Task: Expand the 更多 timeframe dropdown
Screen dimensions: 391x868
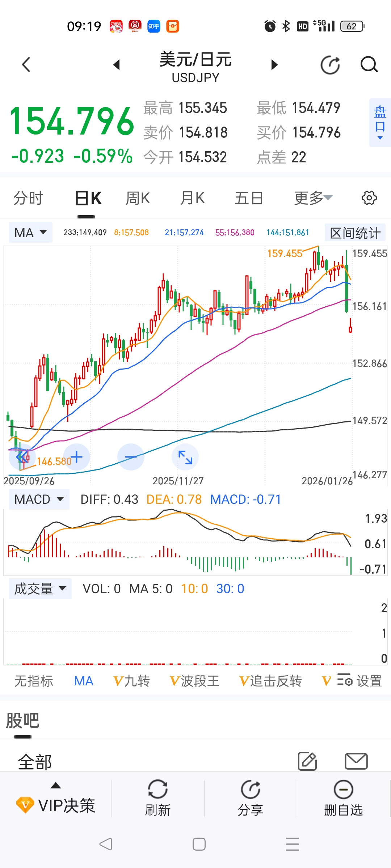Action: [313, 198]
